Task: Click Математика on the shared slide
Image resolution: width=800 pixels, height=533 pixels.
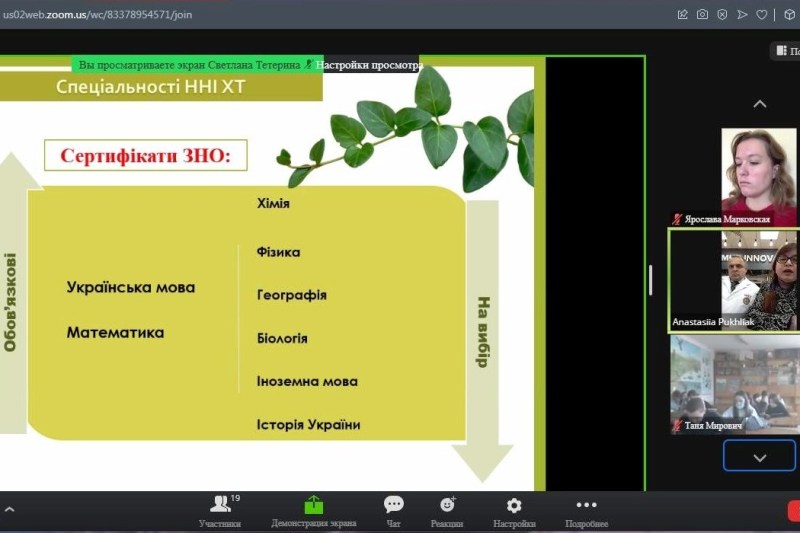Action: click(115, 333)
